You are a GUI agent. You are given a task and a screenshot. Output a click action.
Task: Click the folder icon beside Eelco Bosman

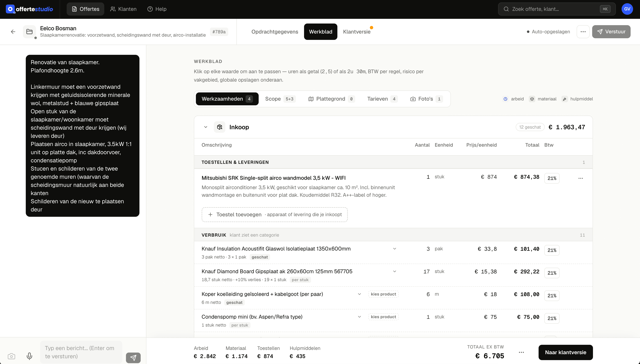pyautogui.click(x=29, y=32)
